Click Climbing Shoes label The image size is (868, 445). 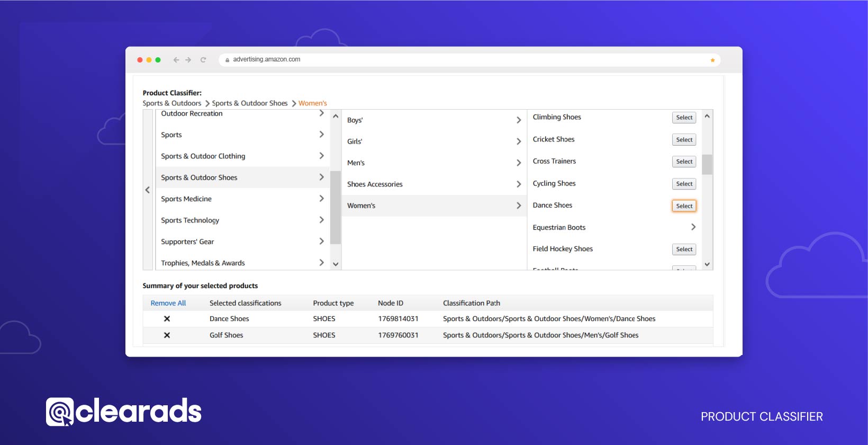[557, 117]
